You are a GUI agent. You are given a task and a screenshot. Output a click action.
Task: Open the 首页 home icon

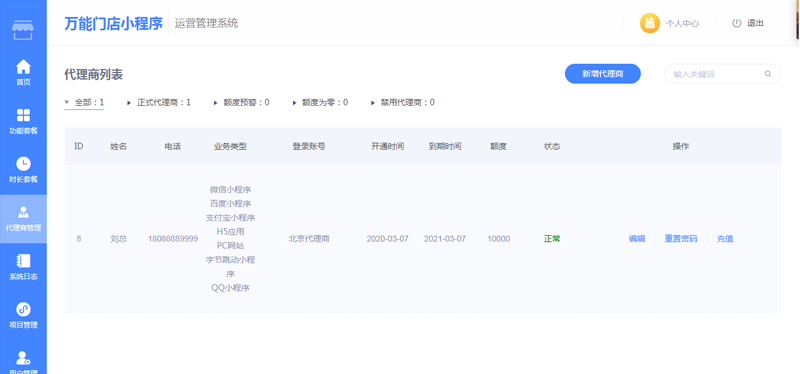coord(23,66)
